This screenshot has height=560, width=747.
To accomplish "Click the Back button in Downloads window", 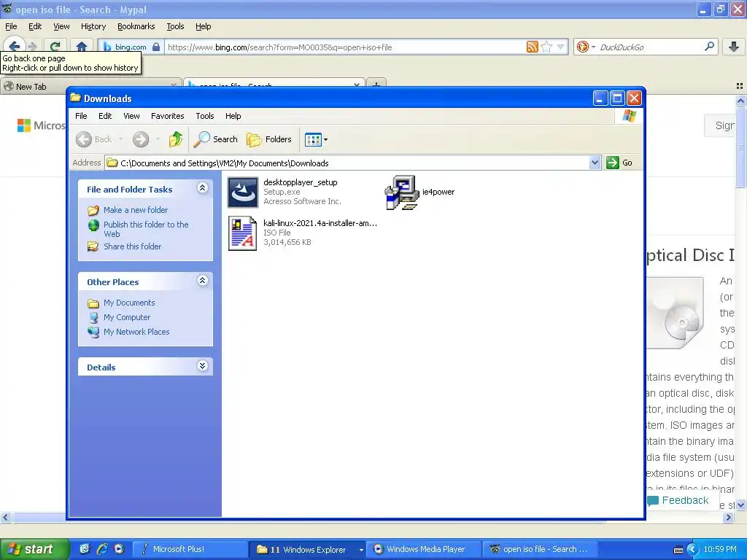I will point(94,139).
